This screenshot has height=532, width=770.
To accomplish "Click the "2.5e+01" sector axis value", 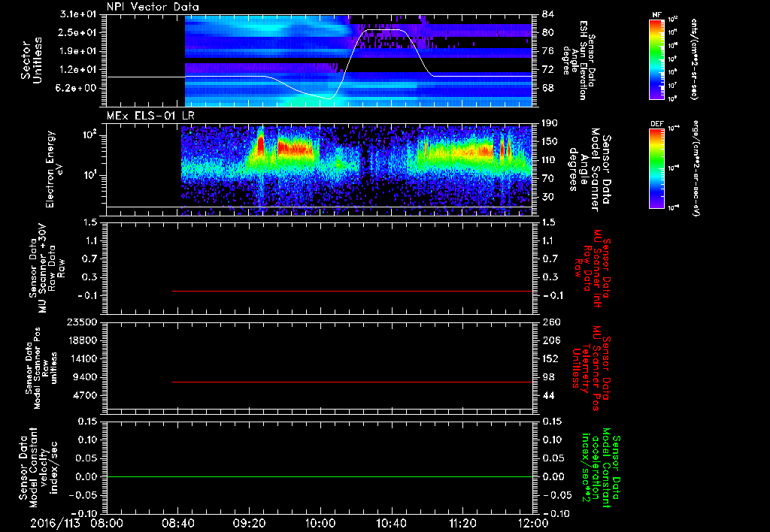I will click(78, 32).
